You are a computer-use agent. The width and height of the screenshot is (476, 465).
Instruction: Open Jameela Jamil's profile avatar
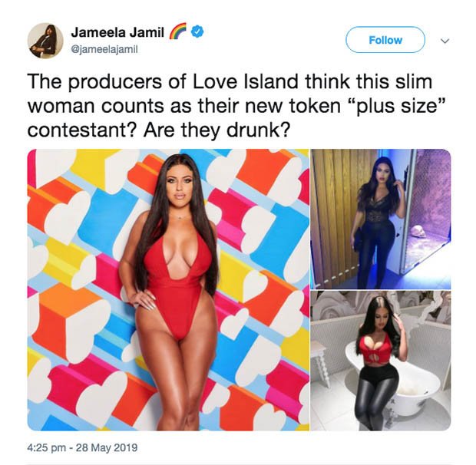coord(45,41)
